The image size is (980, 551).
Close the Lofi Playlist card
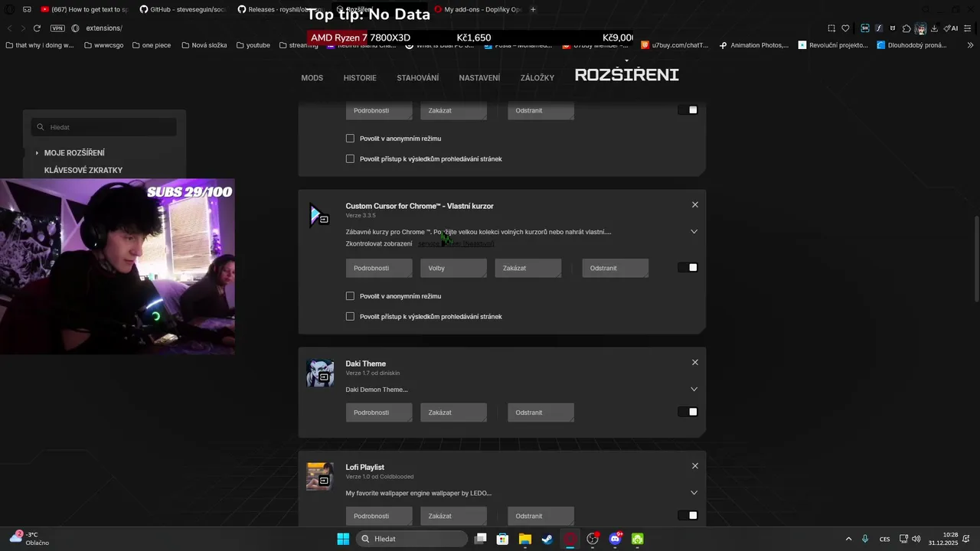695,465
